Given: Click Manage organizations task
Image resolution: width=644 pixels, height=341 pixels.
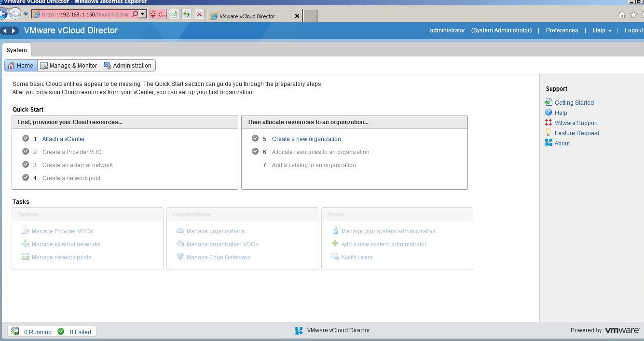Looking at the screenshot, I should [x=216, y=231].
